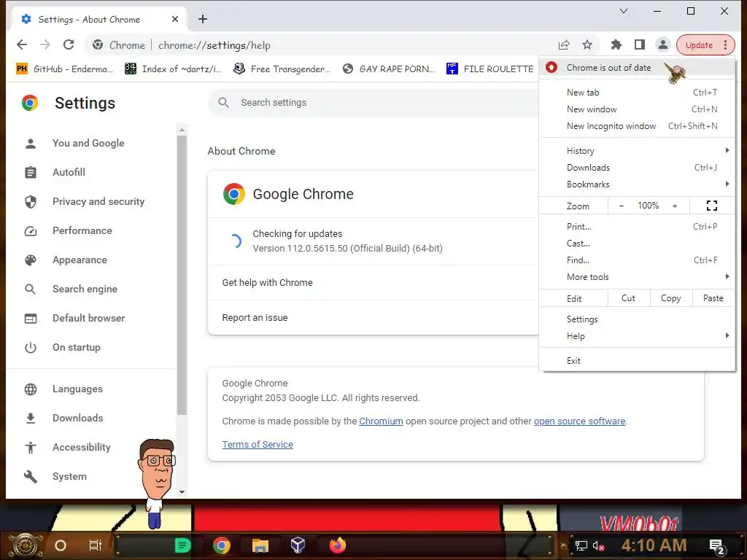Open the FILE ROULETTE bookmark
Screen dimensions: 747x560
[490, 69]
